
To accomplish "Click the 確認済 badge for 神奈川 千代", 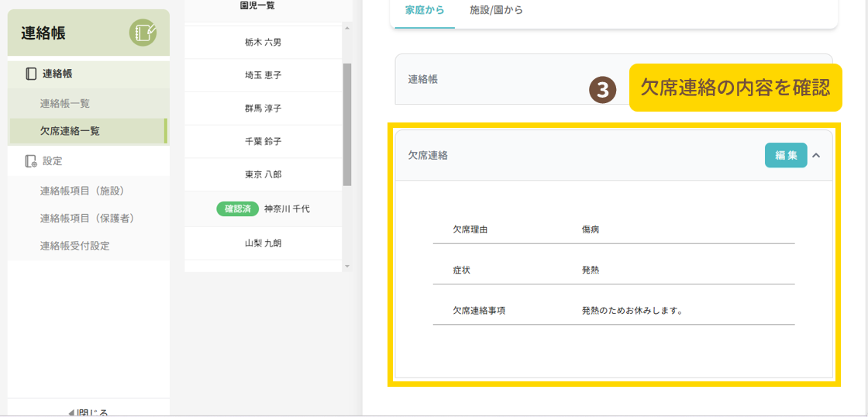I will [x=237, y=208].
